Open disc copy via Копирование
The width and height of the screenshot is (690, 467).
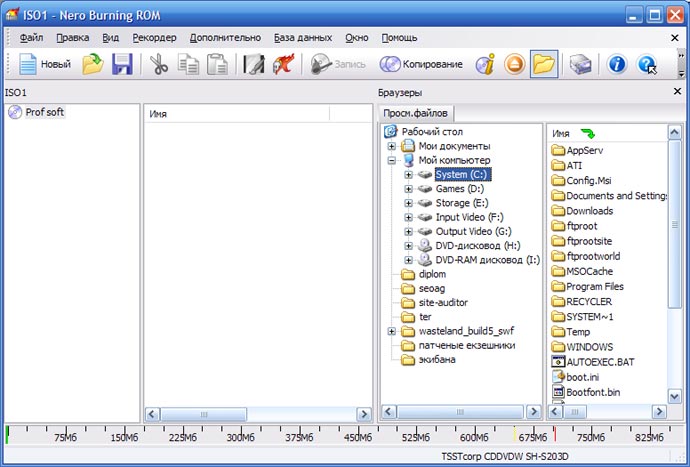(421, 64)
